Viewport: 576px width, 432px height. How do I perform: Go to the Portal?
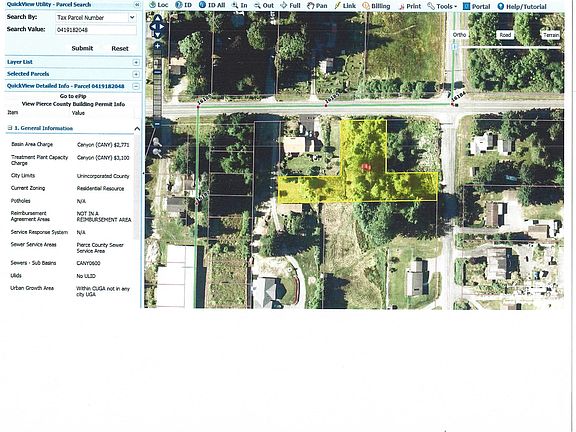476,7
